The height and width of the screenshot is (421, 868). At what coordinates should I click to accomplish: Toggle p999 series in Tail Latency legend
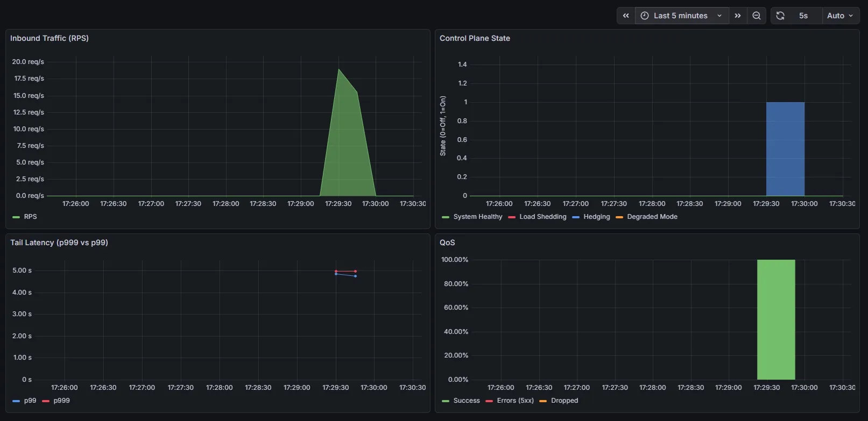(x=61, y=401)
